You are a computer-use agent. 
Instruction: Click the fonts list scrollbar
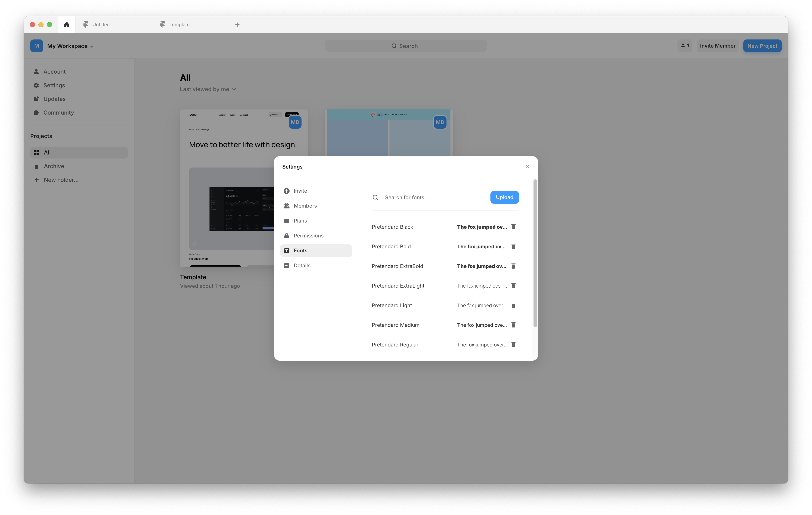[x=535, y=253]
